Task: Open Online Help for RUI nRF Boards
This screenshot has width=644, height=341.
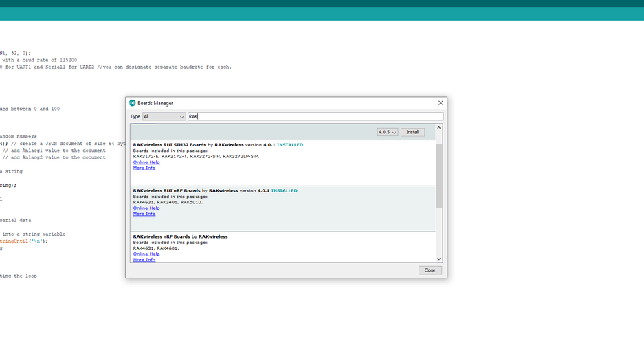Action: (146, 208)
